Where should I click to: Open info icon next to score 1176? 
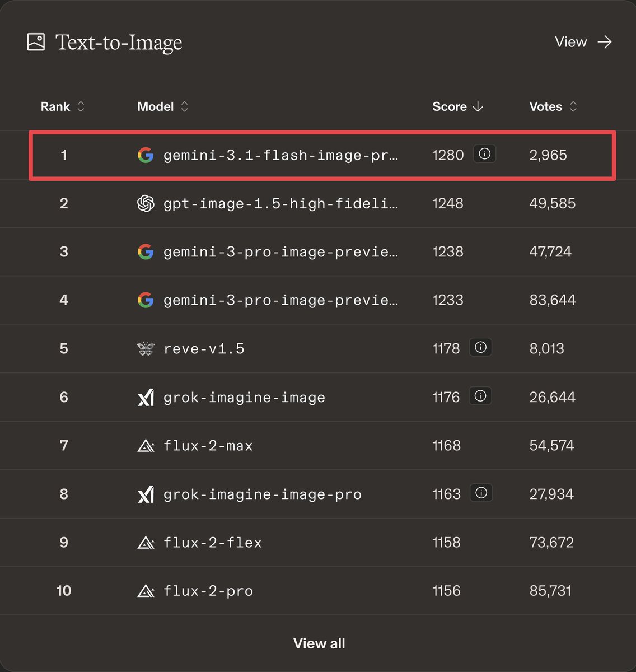(x=480, y=396)
